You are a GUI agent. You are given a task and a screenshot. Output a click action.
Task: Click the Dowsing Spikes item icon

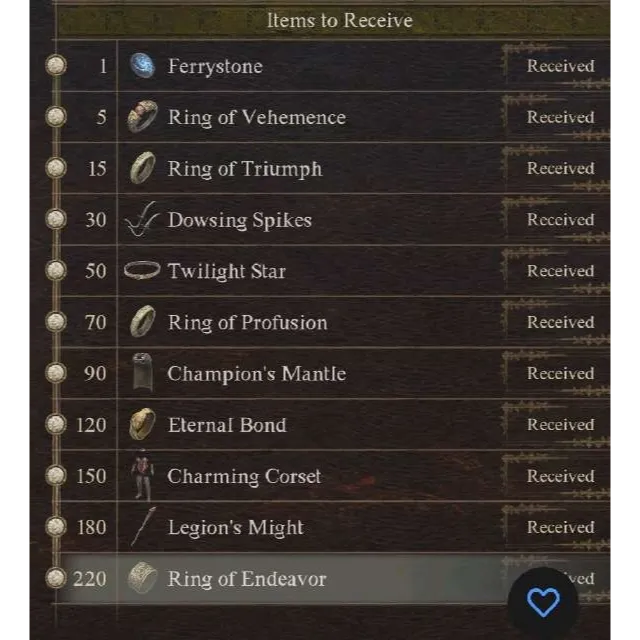point(142,220)
